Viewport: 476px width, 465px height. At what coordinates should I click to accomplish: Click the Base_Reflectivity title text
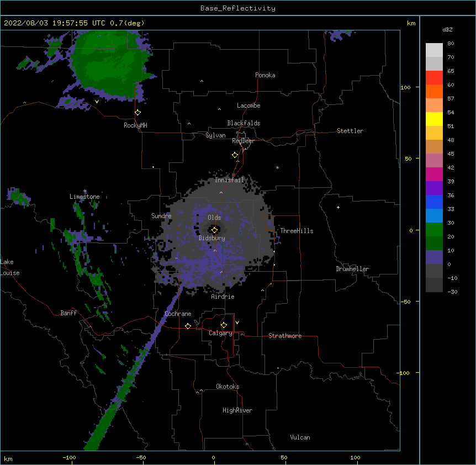[x=238, y=8]
